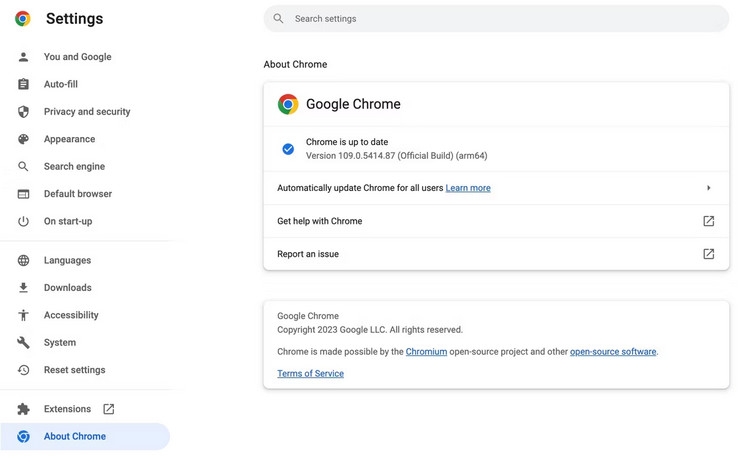
Task: Click Automatically update Chrome for all users
Action: pos(360,188)
